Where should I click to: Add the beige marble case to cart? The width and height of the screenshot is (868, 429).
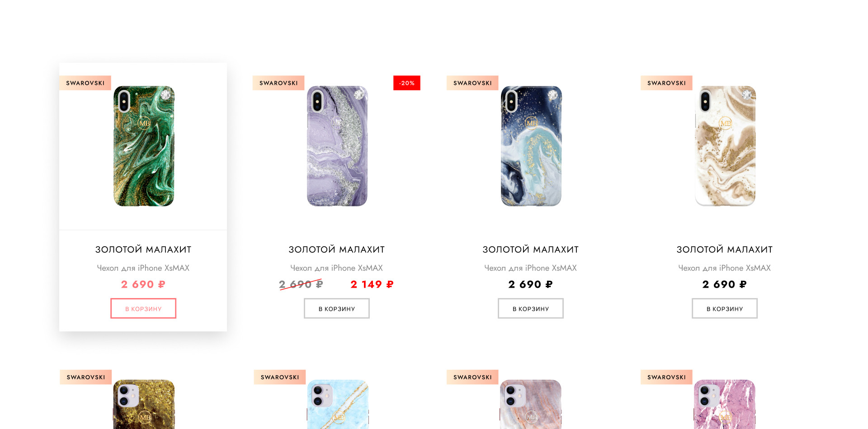[x=725, y=308]
